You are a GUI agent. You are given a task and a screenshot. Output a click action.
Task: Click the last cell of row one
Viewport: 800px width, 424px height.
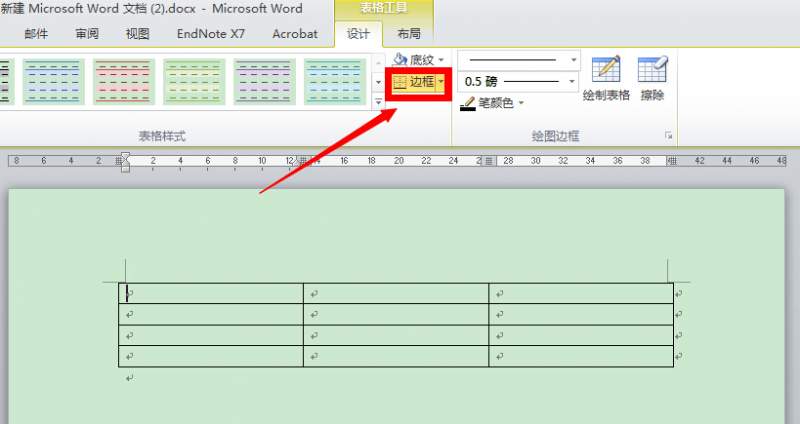click(x=581, y=293)
